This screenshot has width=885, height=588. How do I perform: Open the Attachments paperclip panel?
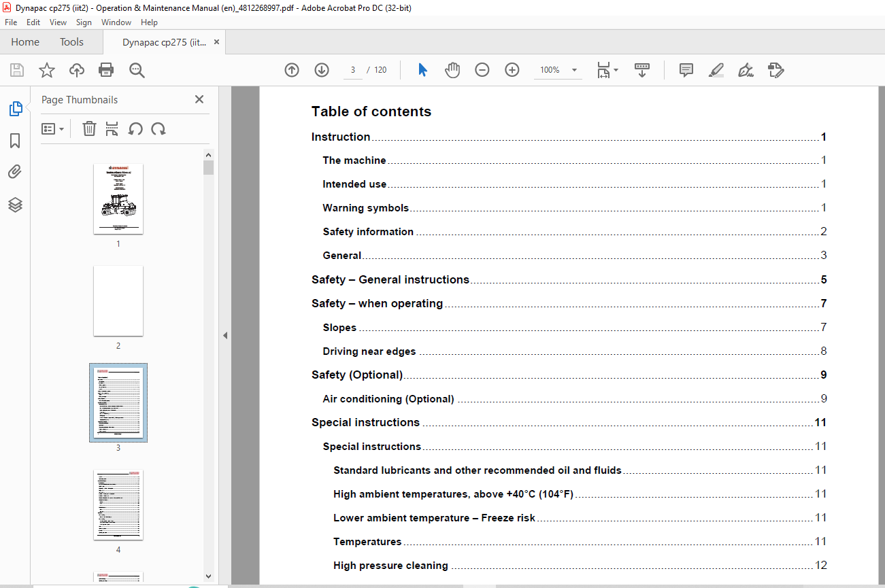coord(15,172)
